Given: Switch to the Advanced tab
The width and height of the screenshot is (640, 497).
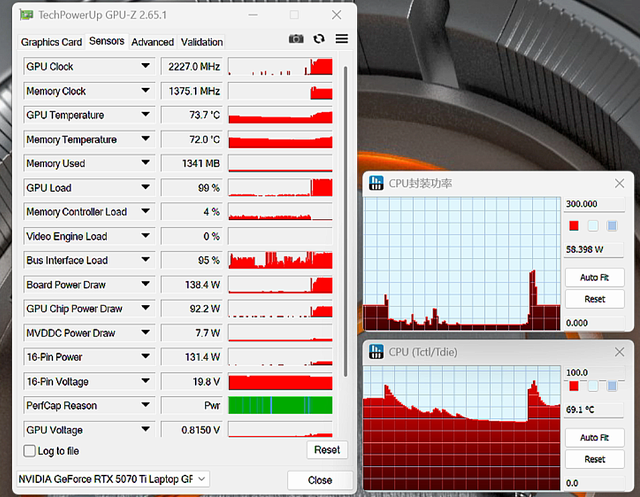Looking at the screenshot, I should 152,42.
